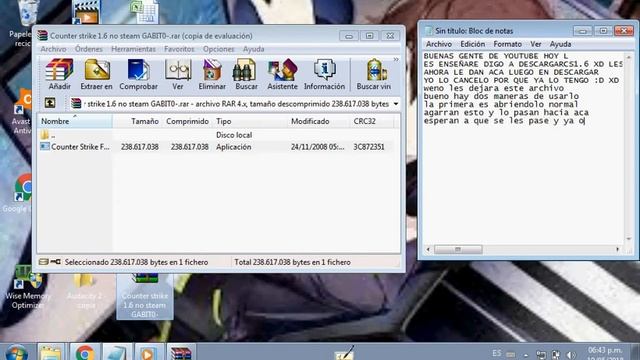Click the Añadir toolbar icon in WinRAR
Screen dimensions: 640x360
(60, 74)
